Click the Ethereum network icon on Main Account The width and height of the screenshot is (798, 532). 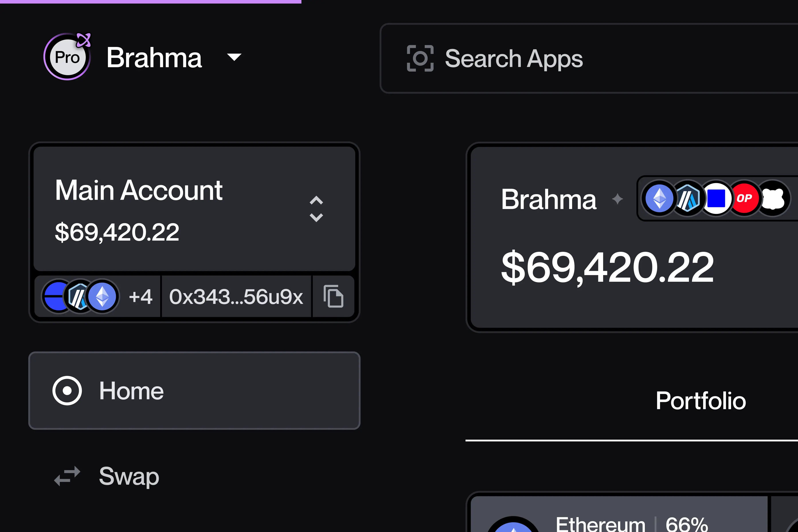(x=102, y=296)
